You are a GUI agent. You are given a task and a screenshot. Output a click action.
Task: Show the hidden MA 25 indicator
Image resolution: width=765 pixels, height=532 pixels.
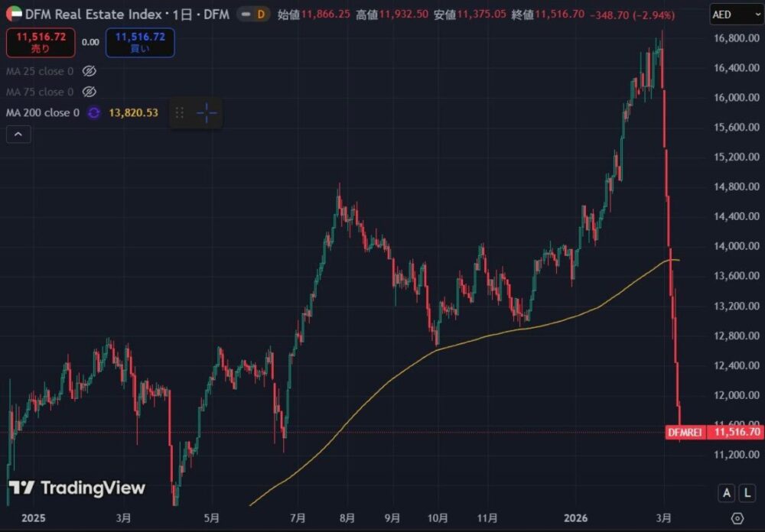point(89,71)
